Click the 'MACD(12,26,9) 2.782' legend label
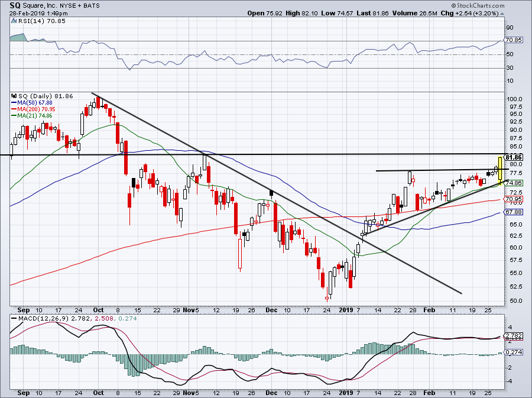The image size is (532, 398). pos(54,319)
